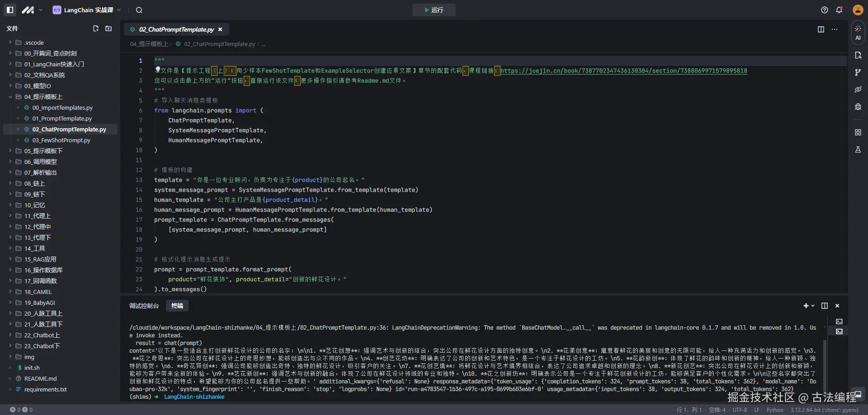Click the notification bell icon
Image resolution: width=868 pixels, height=415 pixels.
coord(839,10)
